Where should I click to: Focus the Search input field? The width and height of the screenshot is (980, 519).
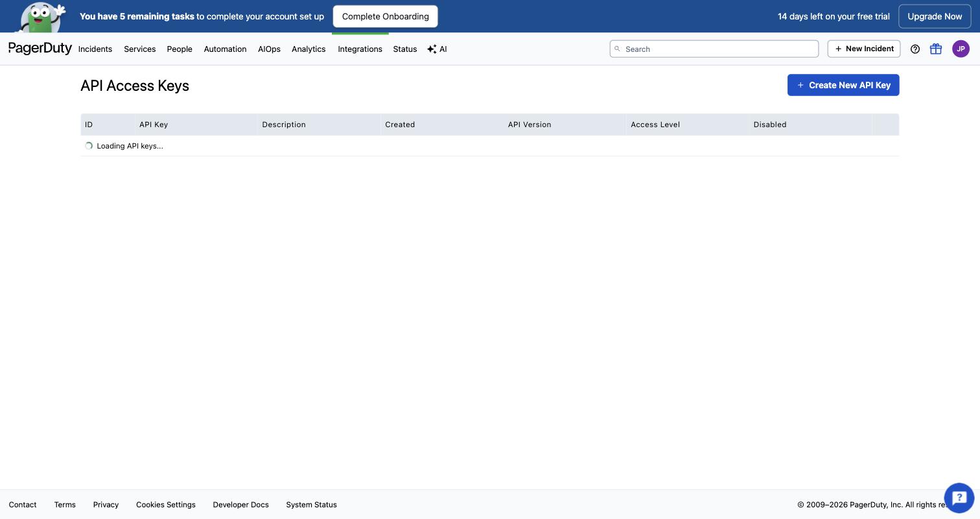(714, 49)
